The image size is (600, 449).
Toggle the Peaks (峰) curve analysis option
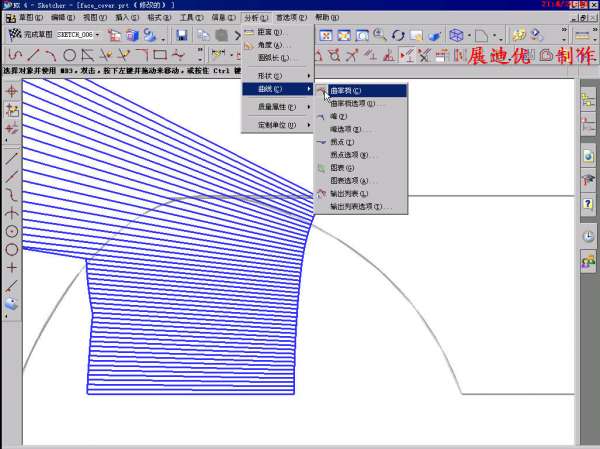[x=337, y=116]
